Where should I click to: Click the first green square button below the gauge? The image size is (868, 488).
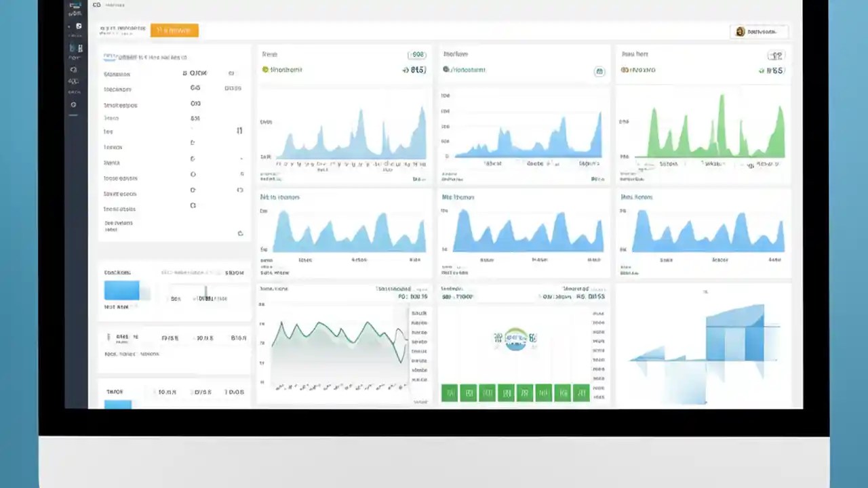pos(450,393)
